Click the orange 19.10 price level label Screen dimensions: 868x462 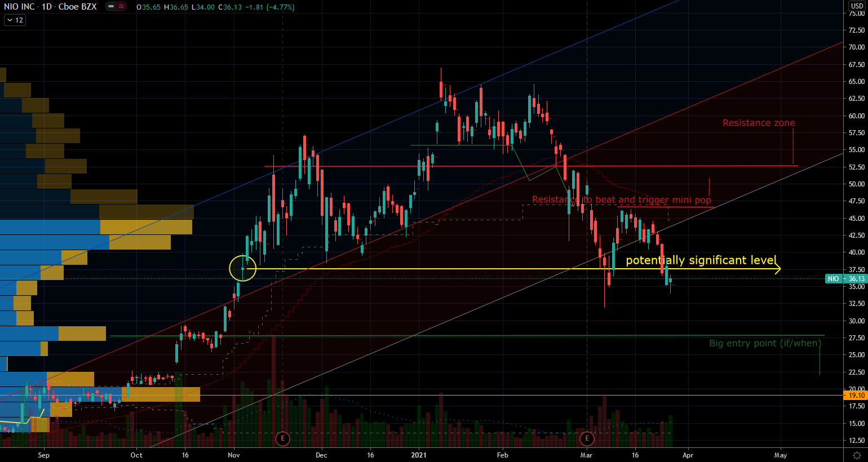(x=856, y=396)
